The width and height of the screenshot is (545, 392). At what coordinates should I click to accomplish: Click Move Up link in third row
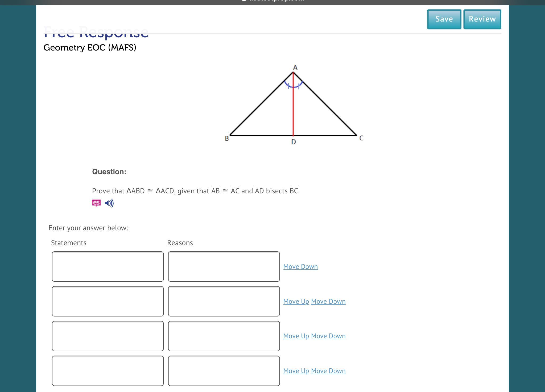(296, 336)
